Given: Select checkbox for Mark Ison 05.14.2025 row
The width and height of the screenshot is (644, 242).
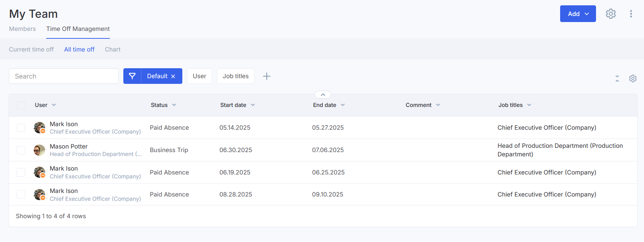Looking at the screenshot, I should point(21,128).
